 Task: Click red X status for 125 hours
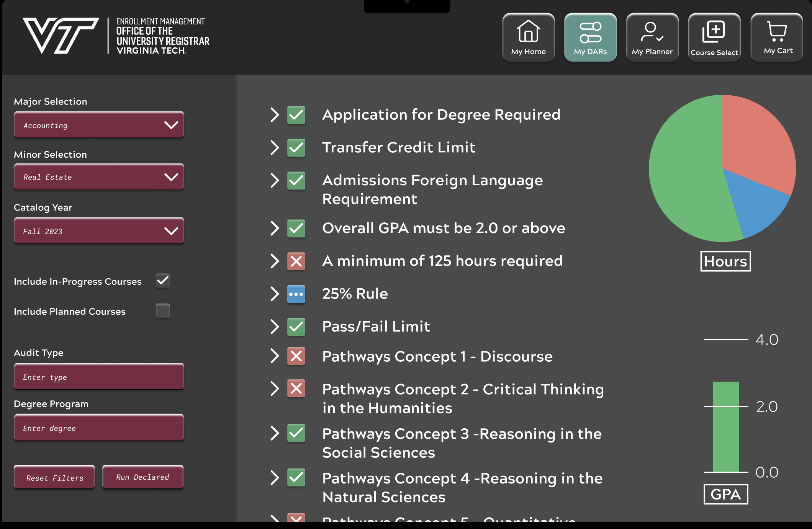296,261
